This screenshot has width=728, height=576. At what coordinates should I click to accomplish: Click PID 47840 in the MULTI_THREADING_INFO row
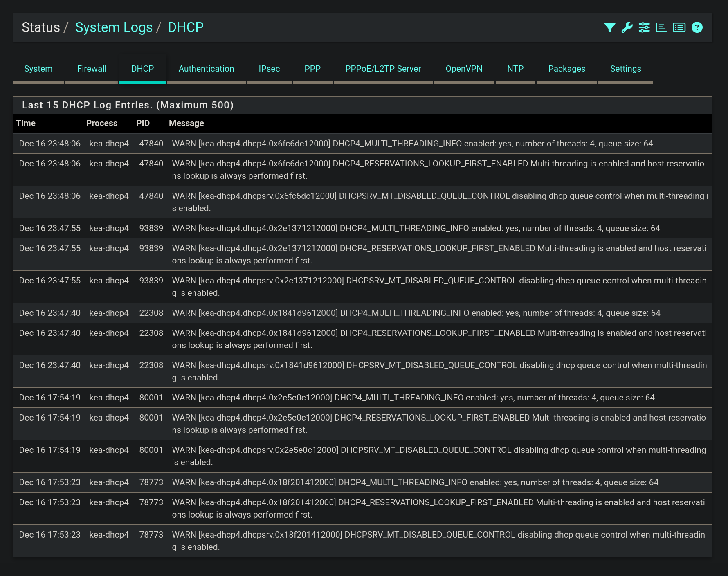point(151,144)
